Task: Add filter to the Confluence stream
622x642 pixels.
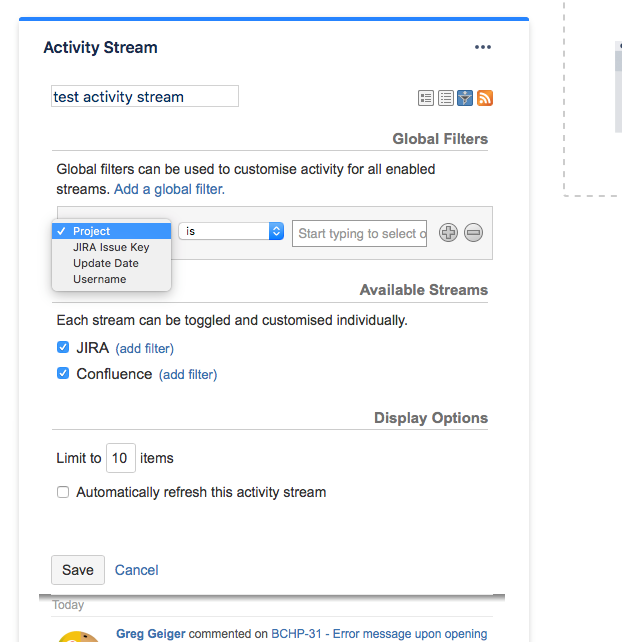Action: [188, 374]
